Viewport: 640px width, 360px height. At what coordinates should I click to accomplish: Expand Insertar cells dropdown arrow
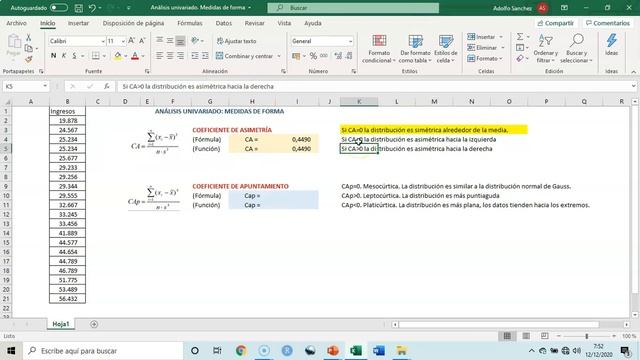501,37
